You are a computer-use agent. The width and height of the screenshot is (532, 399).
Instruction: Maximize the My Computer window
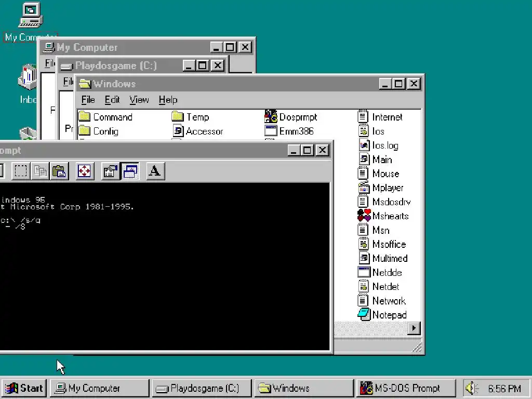(230, 47)
